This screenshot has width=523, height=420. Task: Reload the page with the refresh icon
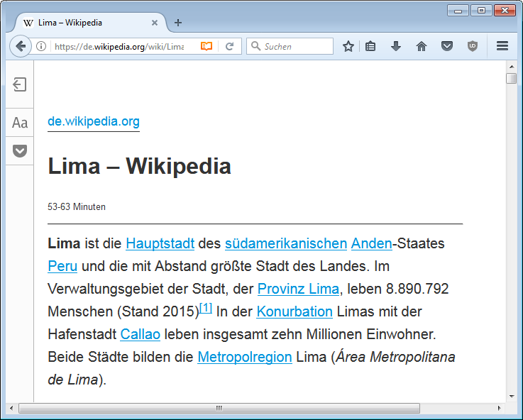[x=229, y=46]
